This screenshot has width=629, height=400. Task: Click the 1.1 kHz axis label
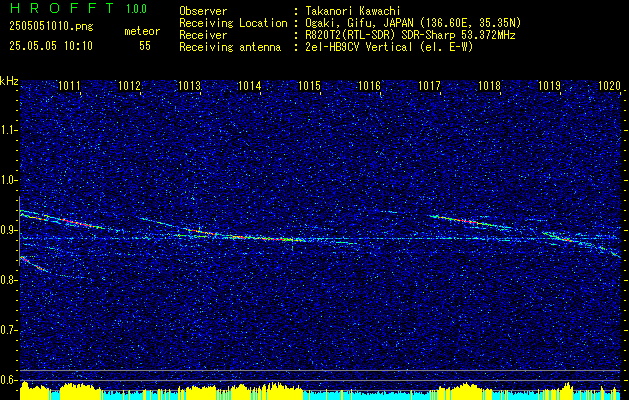coord(8,130)
